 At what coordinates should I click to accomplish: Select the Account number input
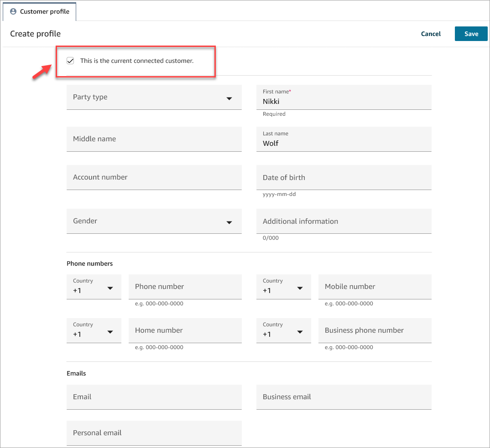[154, 177]
